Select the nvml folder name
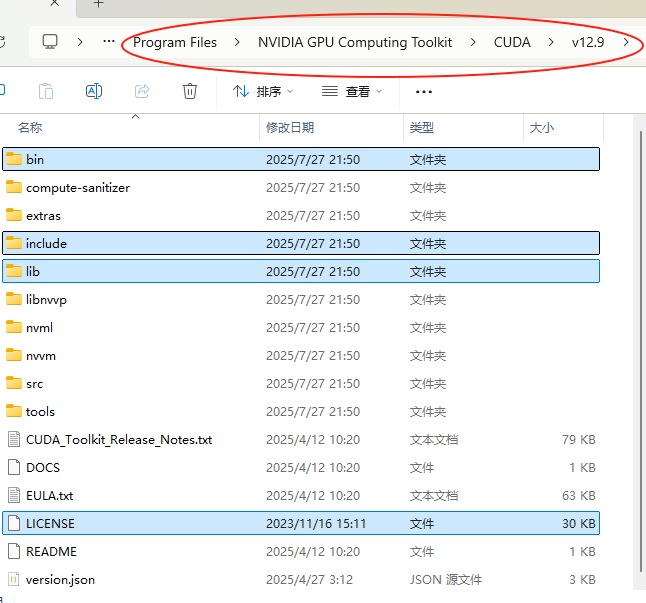646x603 pixels. [x=40, y=327]
